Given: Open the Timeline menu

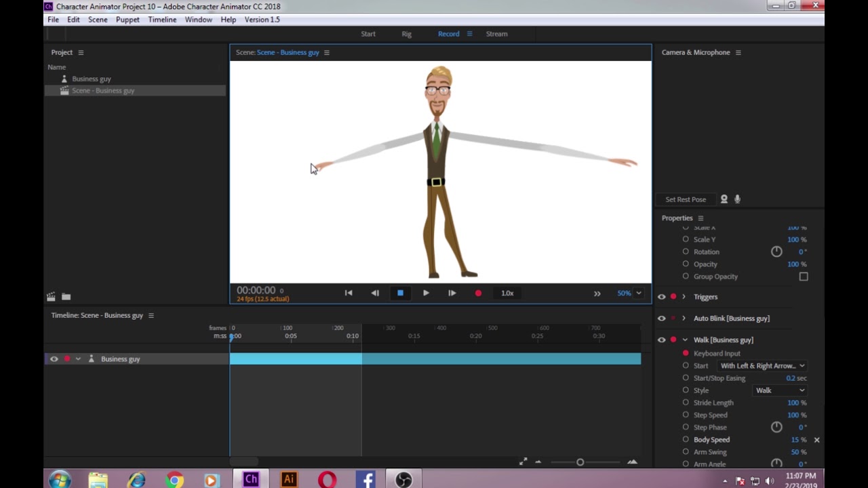Looking at the screenshot, I should [162, 20].
